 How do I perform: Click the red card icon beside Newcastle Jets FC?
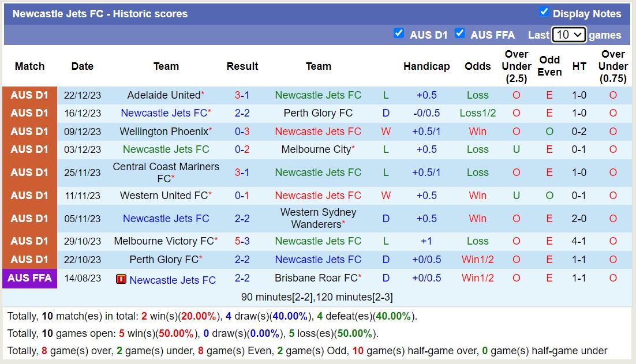tap(121, 280)
